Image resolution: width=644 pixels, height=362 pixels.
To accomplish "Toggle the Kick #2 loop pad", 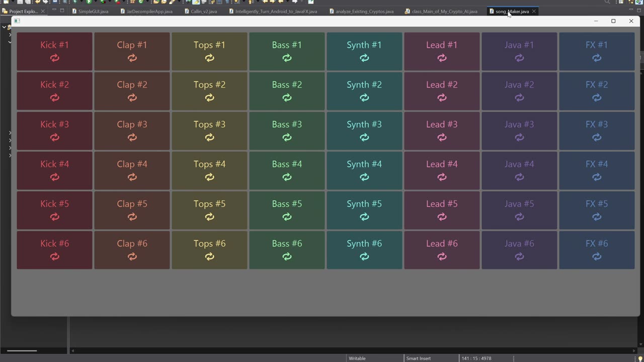I will click(x=55, y=91).
